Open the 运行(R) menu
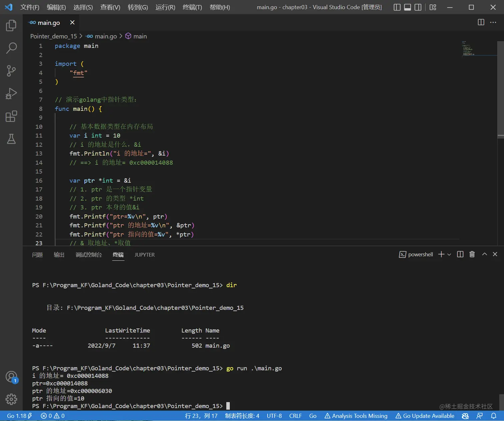504x421 pixels. 165,7
